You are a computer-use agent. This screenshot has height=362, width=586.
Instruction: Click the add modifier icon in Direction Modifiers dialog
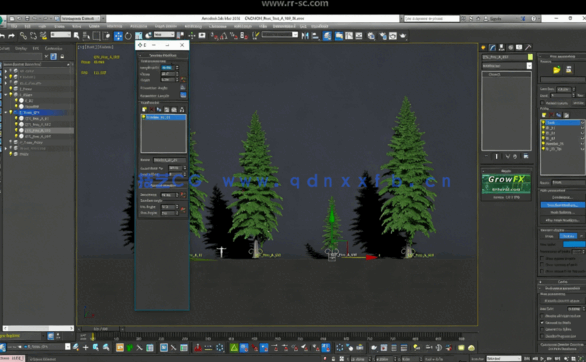(144, 109)
